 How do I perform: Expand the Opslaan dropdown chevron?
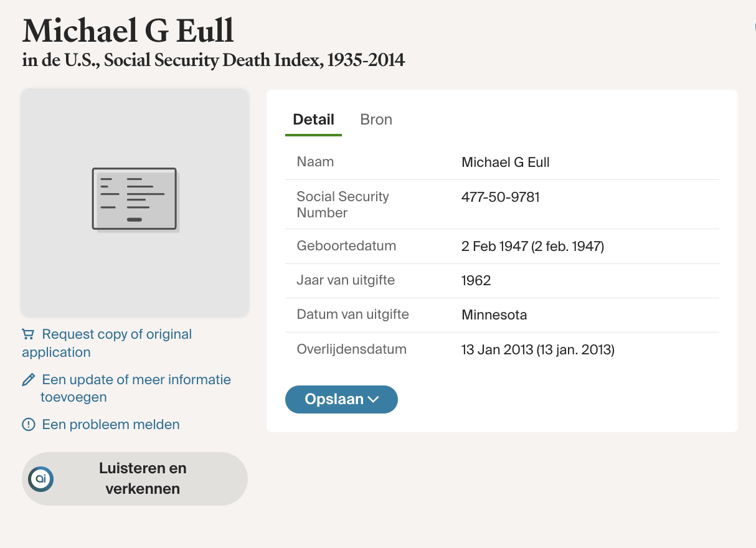(x=374, y=400)
